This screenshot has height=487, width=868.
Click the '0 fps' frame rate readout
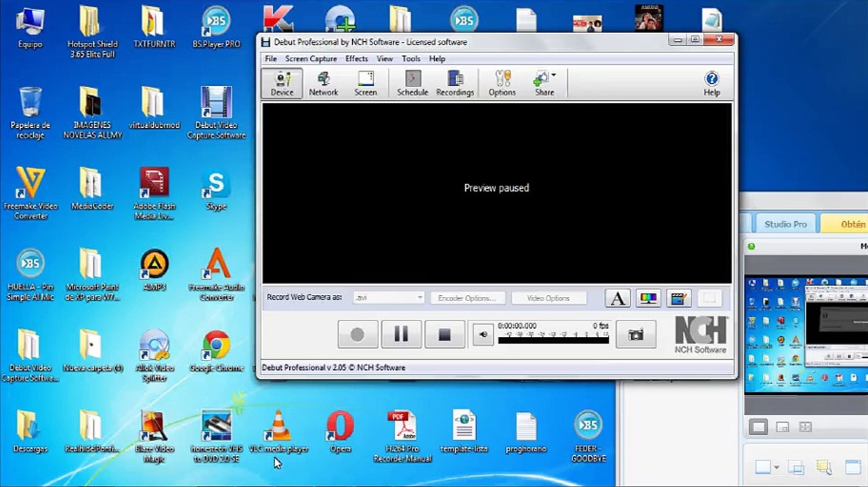coord(601,326)
